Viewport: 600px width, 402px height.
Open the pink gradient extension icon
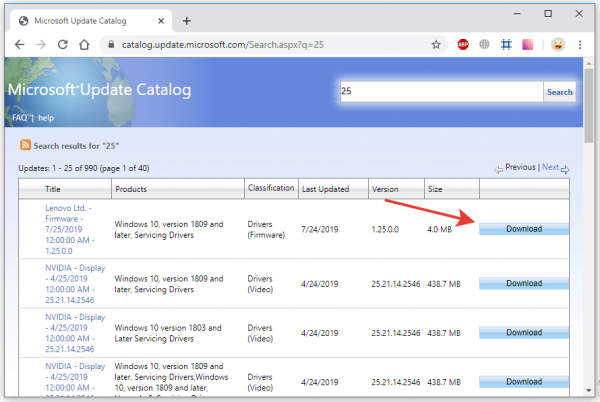pyautogui.click(x=528, y=45)
